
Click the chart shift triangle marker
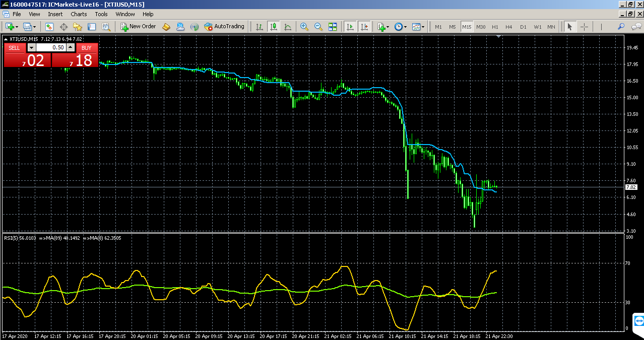point(498,36)
